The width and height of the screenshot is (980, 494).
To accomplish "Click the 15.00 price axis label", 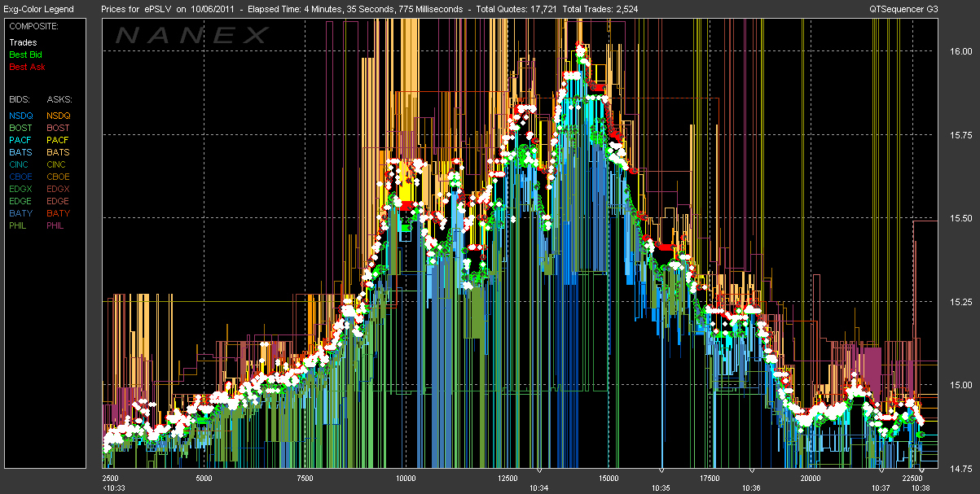I will 960,385.
